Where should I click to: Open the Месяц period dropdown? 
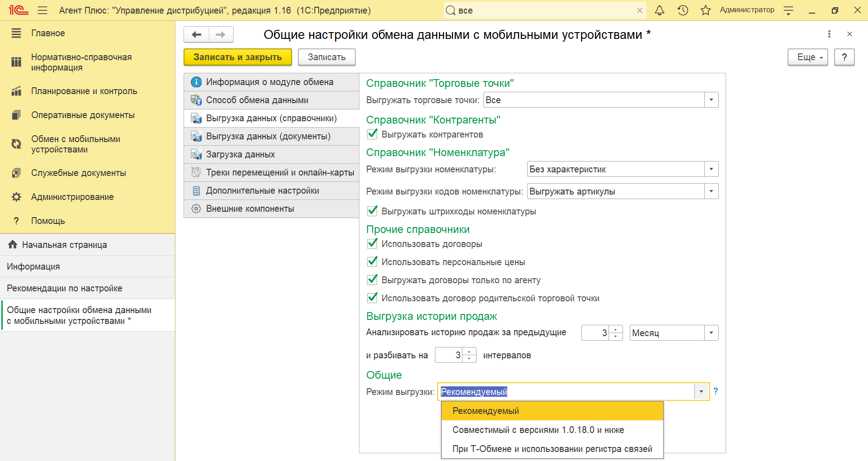[711, 333]
